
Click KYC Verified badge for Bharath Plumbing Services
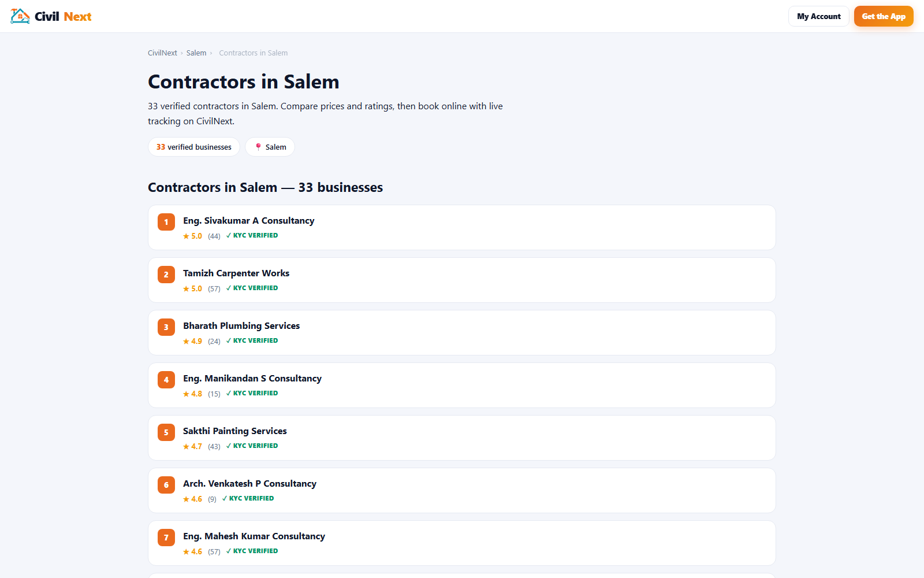point(252,340)
